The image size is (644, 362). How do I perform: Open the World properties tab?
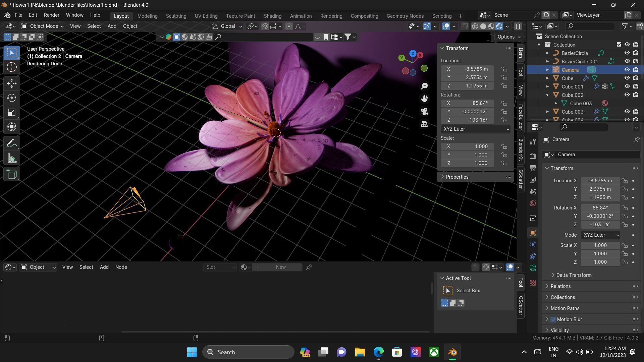pyautogui.click(x=533, y=203)
